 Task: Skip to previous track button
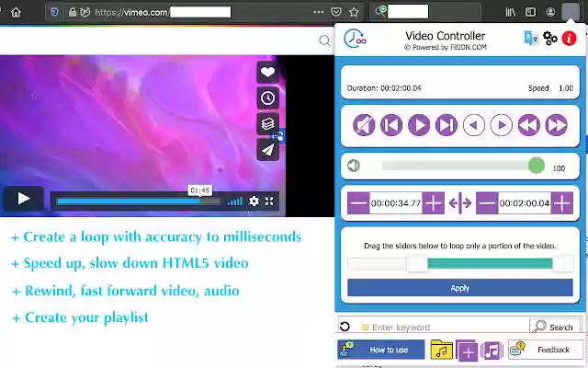click(391, 125)
